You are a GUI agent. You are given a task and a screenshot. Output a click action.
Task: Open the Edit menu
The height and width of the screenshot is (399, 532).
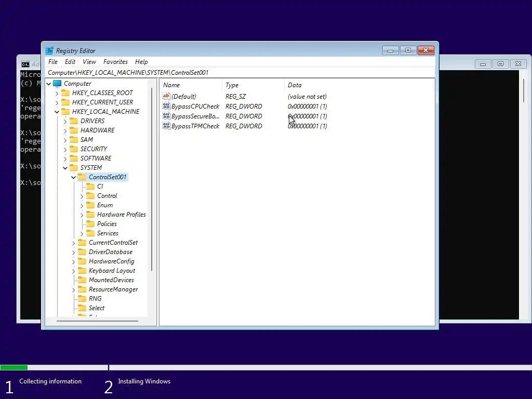pyautogui.click(x=70, y=62)
